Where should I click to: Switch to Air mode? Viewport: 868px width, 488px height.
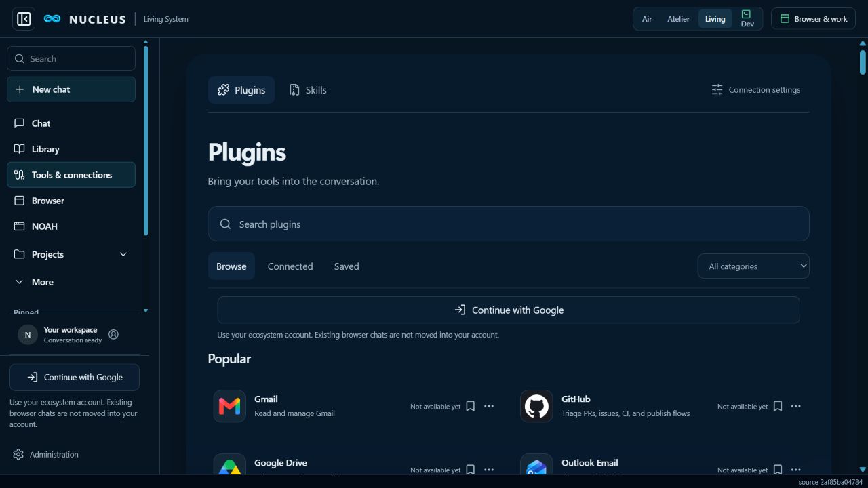[647, 19]
